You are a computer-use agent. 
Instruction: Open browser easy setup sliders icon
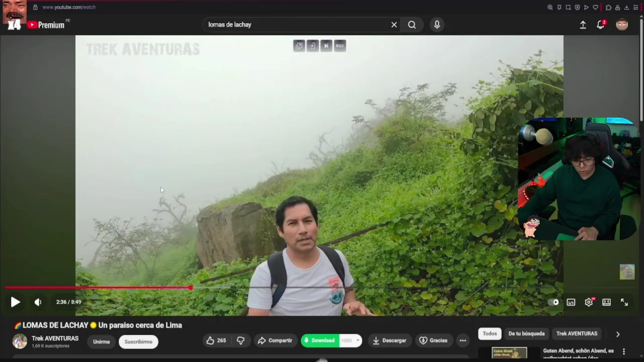click(x=636, y=7)
